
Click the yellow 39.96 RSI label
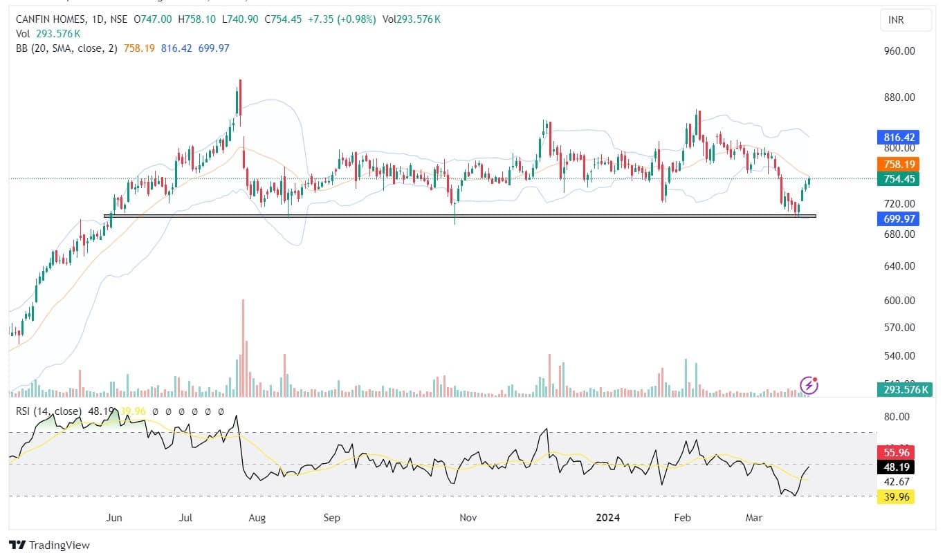[x=897, y=496]
